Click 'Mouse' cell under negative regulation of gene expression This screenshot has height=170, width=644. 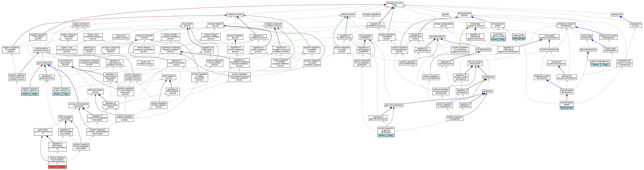click(26, 94)
